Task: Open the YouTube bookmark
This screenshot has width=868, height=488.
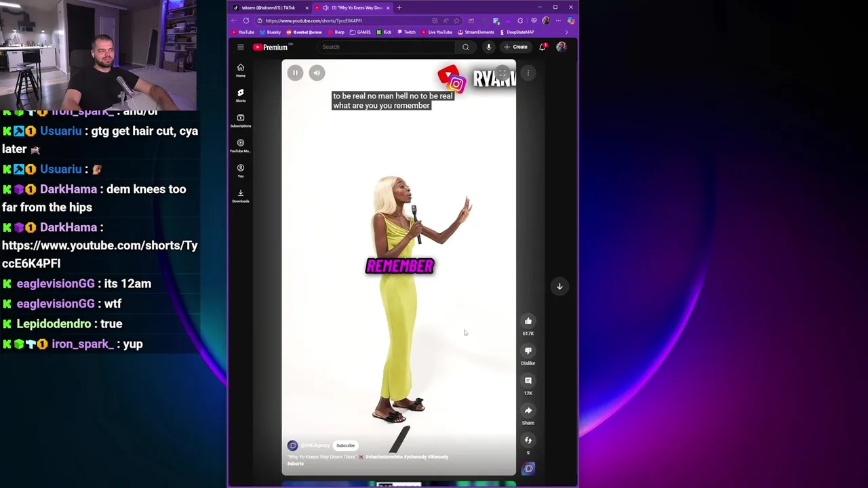Action: (x=243, y=32)
